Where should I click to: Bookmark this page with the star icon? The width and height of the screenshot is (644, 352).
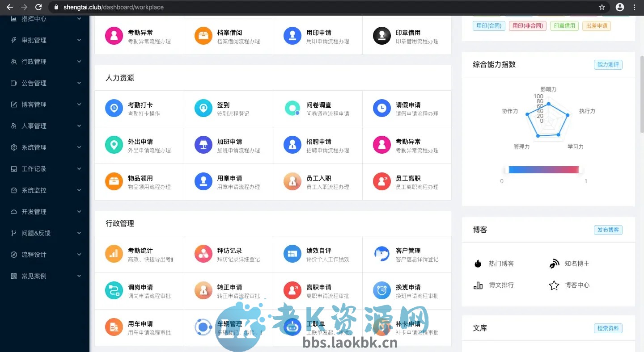[602, 7]
